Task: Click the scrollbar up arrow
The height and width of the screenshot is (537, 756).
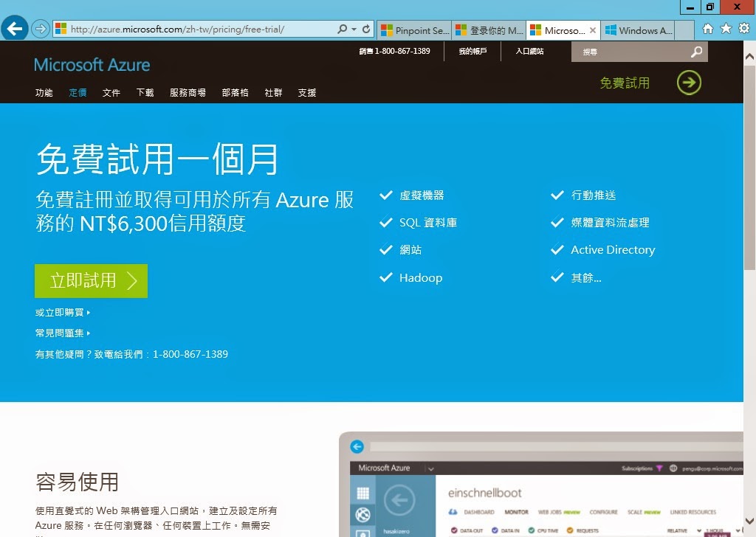Action: 750,56
